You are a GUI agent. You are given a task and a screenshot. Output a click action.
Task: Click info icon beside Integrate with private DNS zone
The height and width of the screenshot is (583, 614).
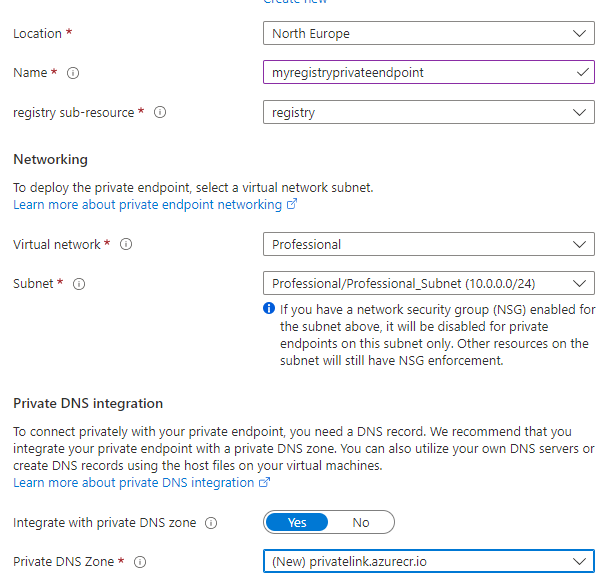tap(211, 522)
